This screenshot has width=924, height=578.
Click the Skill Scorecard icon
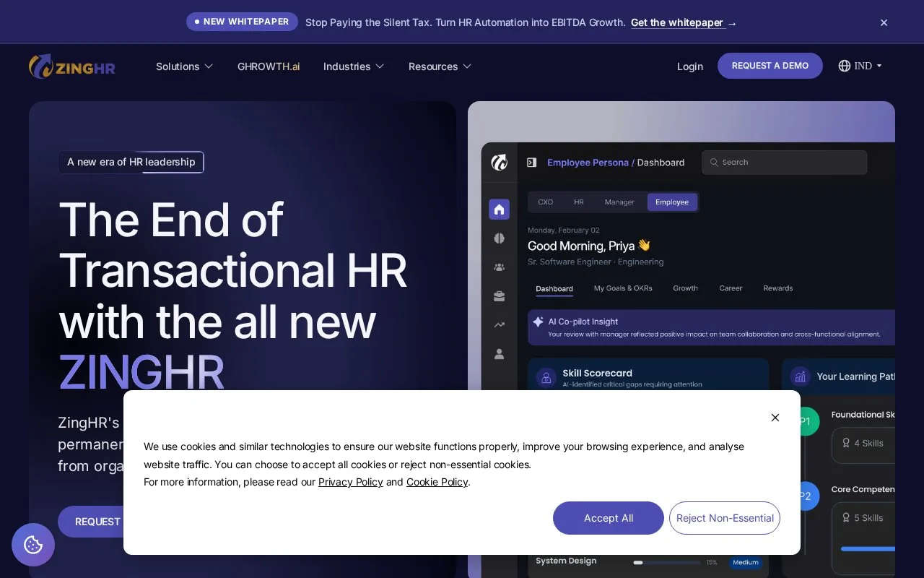[546, 377]
